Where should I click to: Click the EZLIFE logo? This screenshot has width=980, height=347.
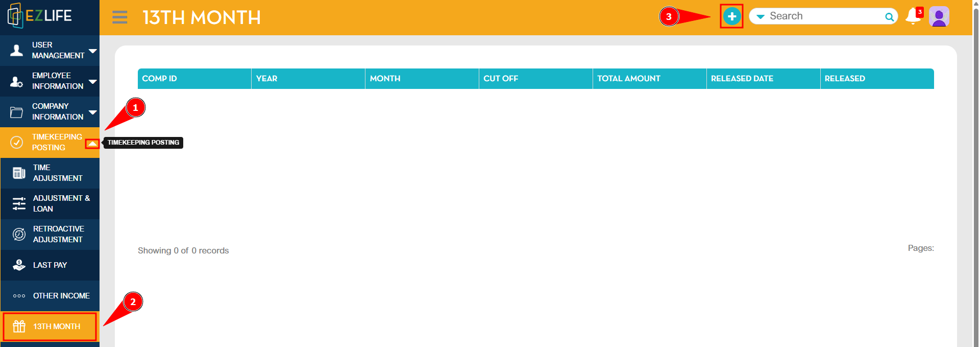(40, 16)
